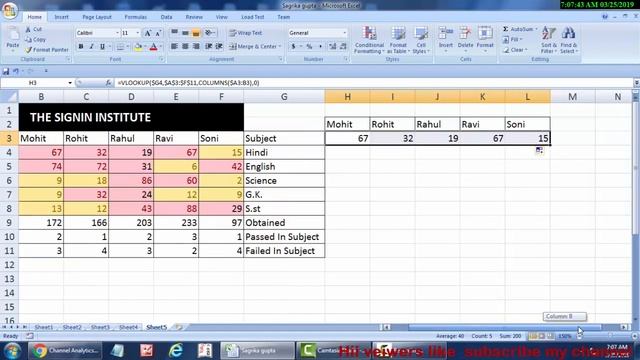Click the Auto Fill Options icon below L3
Image resolution: width=640 pixels, height=360 pixels.
pos(539,151)
